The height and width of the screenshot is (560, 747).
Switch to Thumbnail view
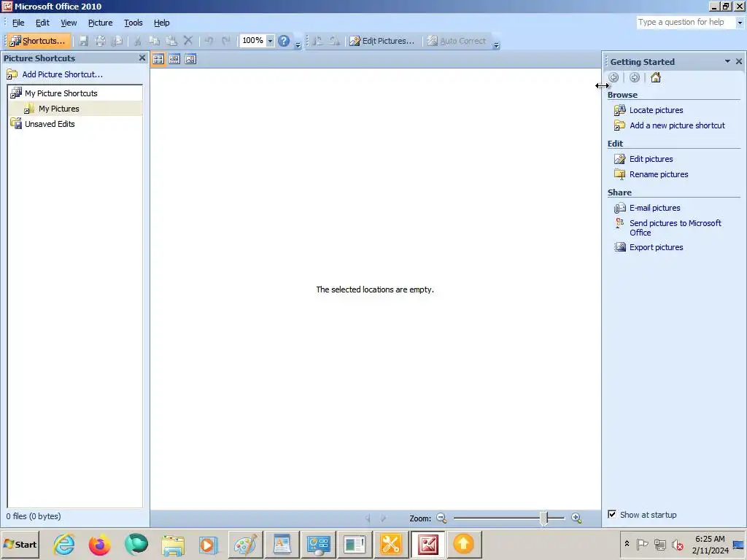(158, 59)
